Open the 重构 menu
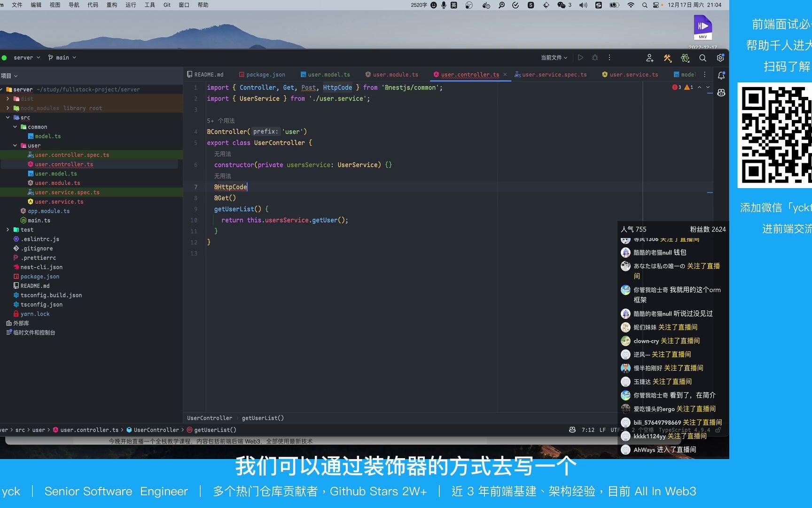Viewport: 812px width, 508px height. tap(112, 5)
